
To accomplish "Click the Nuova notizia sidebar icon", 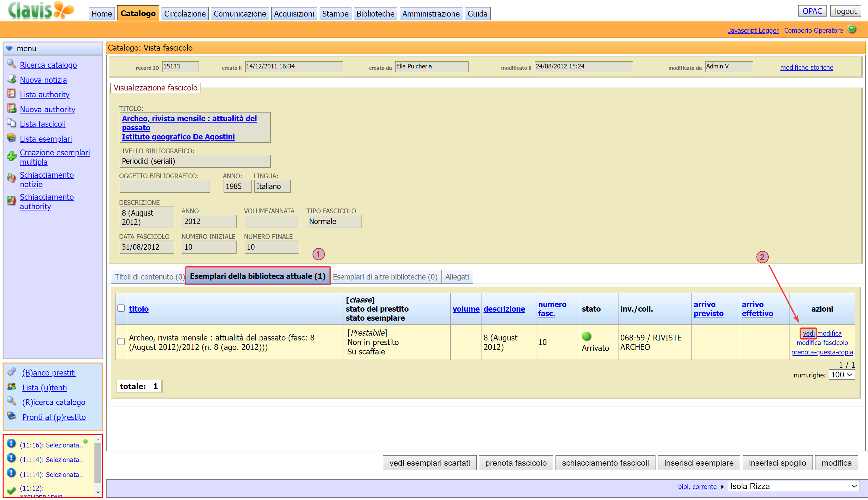I will click(11, 79).
